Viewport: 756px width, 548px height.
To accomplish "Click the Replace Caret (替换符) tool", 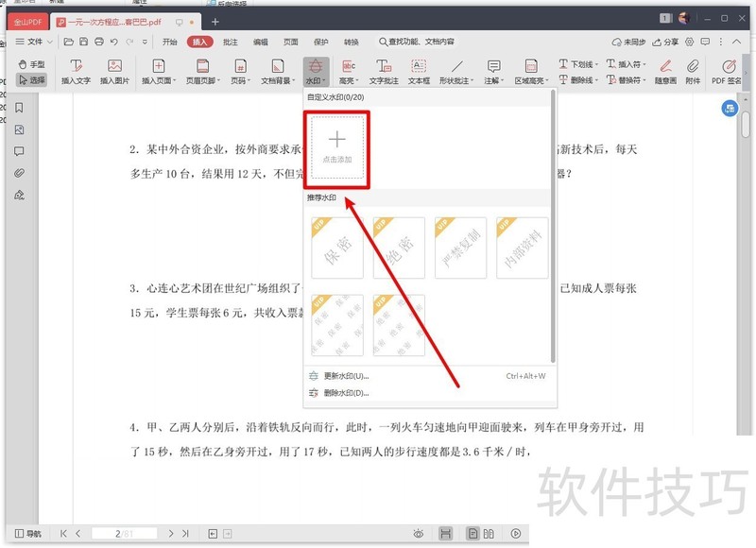I will pyautogui.click(x=626, y=79).
